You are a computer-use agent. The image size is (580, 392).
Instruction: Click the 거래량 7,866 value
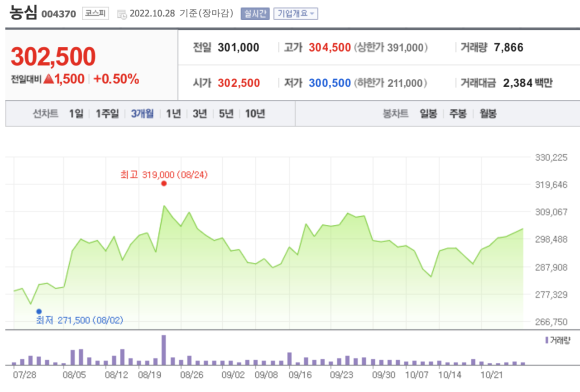pos(509,47)
